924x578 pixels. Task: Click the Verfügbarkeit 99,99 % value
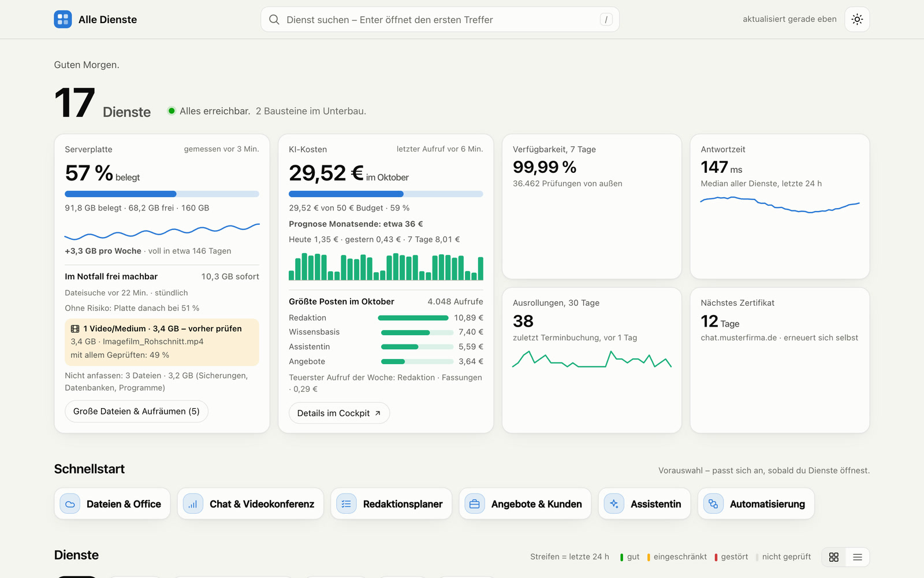[545, 167]
